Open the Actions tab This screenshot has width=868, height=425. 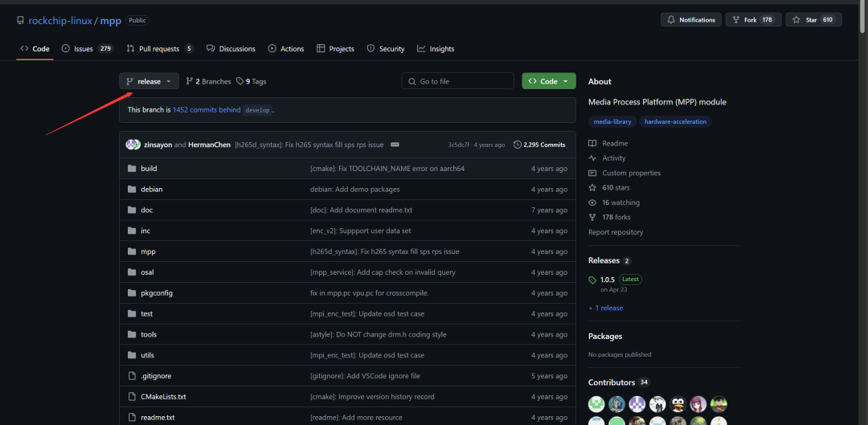click(x=286, y=49)
